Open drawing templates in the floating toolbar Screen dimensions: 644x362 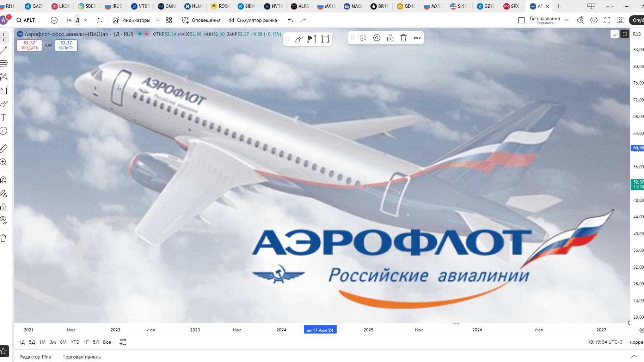pyautogui.click(x=363, y=38)
